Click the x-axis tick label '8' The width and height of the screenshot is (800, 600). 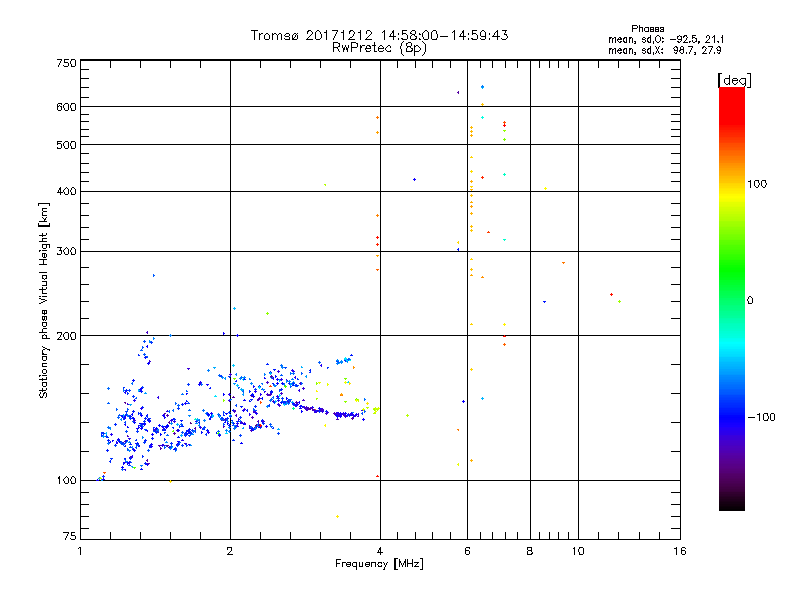pos(530,551)
